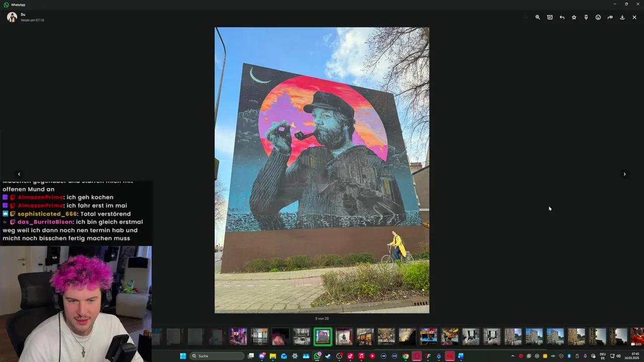Screen dimensions: 644x362
Task: Forward the photo to another chat
Action: (x=610, y=17)
